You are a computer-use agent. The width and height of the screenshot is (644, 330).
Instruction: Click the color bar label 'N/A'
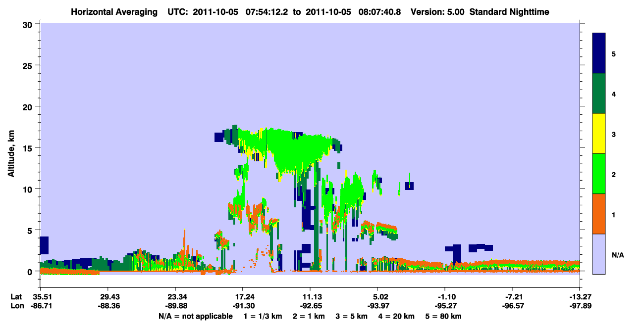click(x=617, y=255)
